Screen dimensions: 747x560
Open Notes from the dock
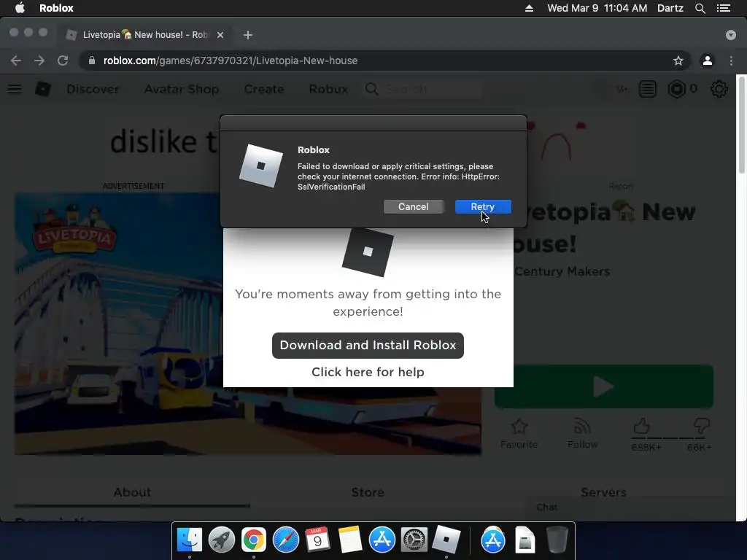coord(349,540)
